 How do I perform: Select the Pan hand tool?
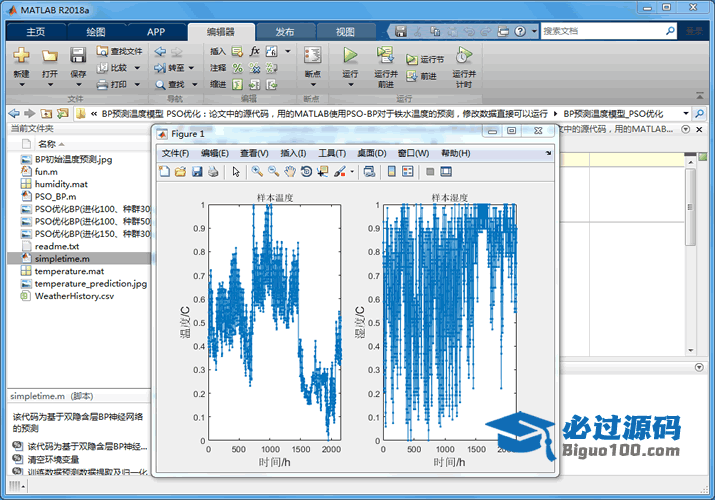coord(290,172)
